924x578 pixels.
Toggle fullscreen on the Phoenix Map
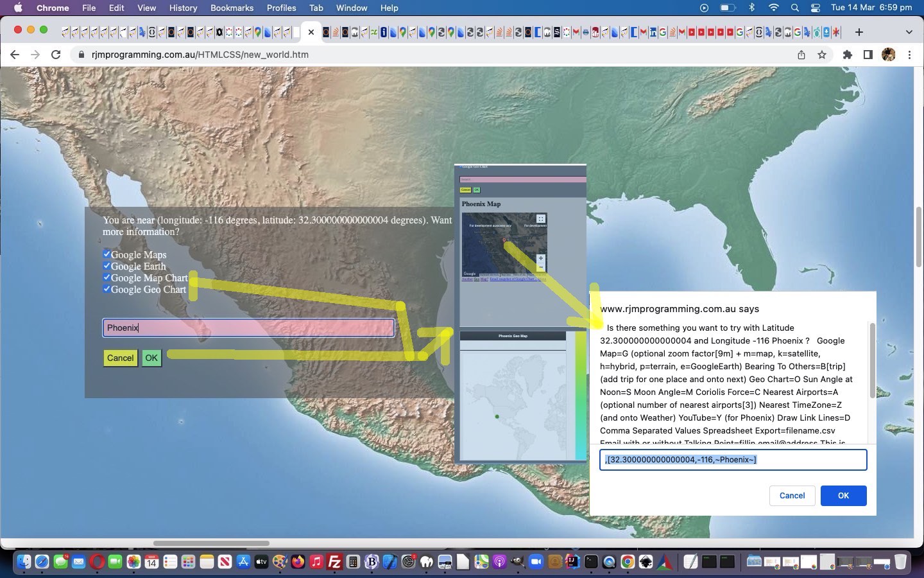click(x=541, y=219)
